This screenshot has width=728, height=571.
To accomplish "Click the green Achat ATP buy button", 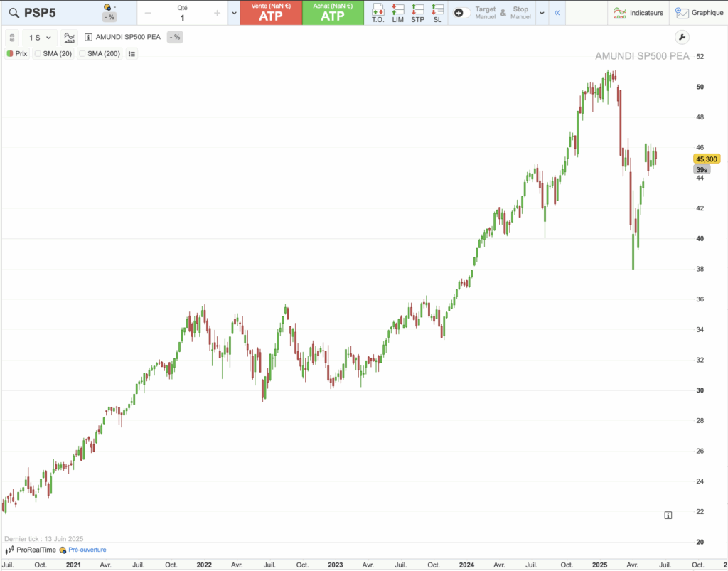I will (333, 13).
